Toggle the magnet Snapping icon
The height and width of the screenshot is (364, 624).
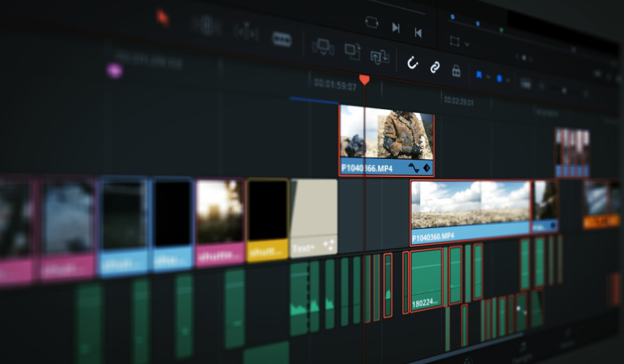point(412,63)
